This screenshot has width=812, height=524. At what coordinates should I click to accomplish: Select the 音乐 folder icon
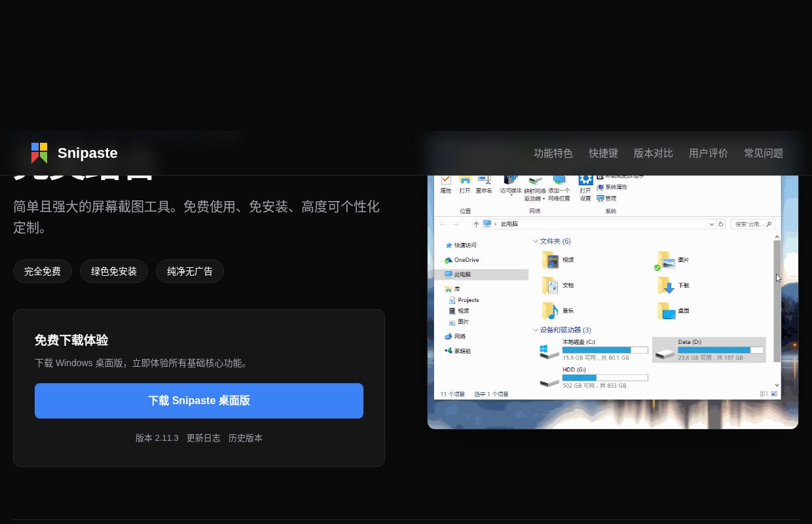coord(550,311)
